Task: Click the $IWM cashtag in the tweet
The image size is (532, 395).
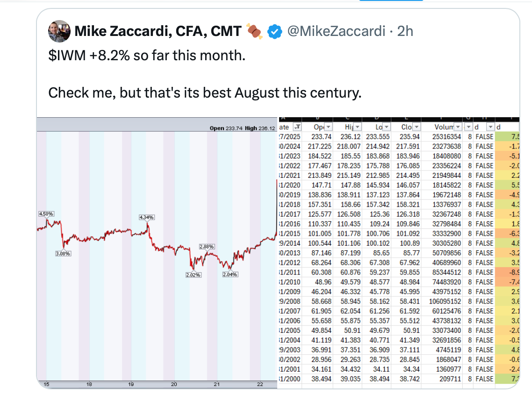Action: click(x=67, y=56)
